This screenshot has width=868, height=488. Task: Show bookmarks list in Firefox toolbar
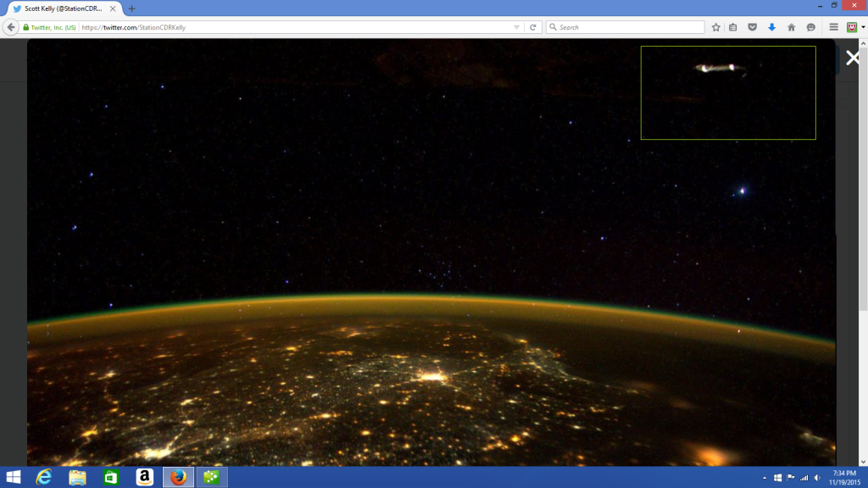click(733, 27)
